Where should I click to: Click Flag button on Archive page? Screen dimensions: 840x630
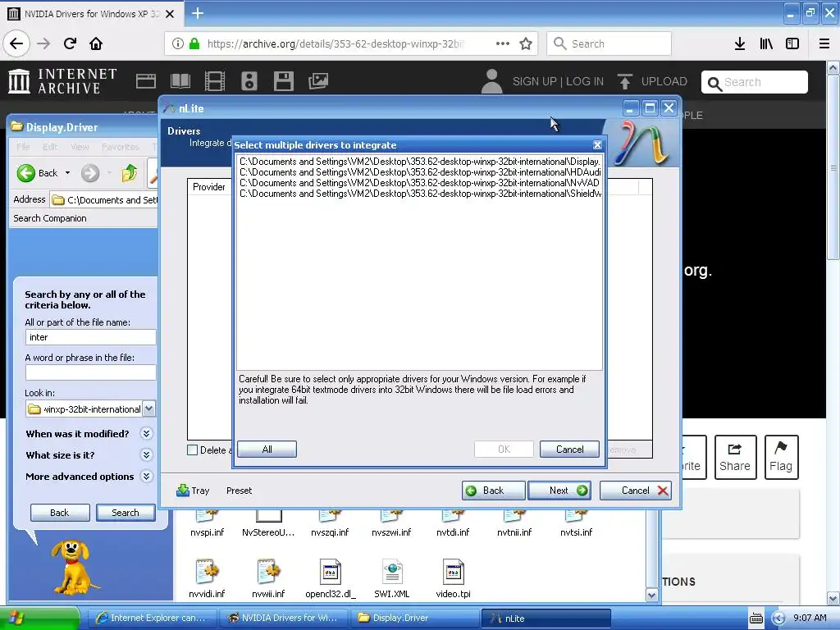781,457
